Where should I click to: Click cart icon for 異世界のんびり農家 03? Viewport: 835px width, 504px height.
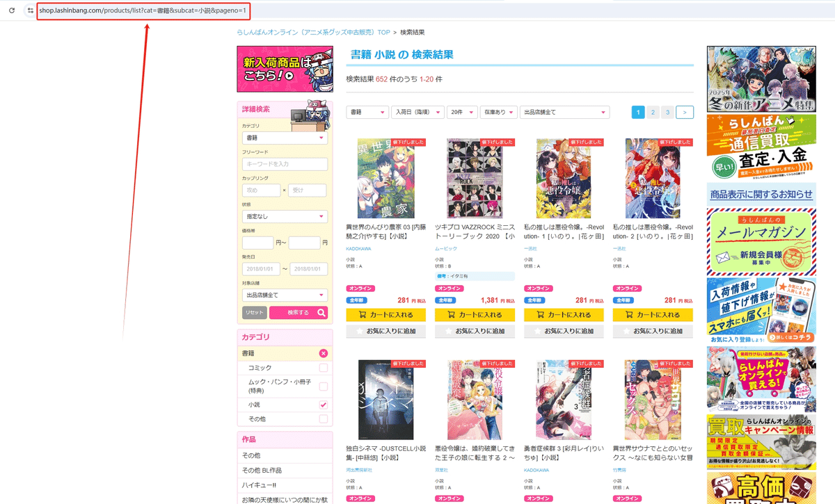(x=363, y=315)
